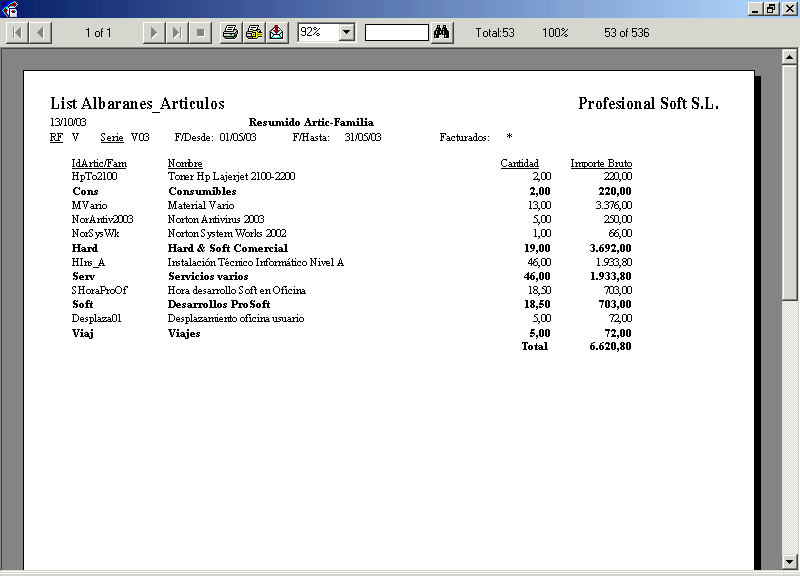Jump to last page of report
800x576 pixels.
point(176,33)
